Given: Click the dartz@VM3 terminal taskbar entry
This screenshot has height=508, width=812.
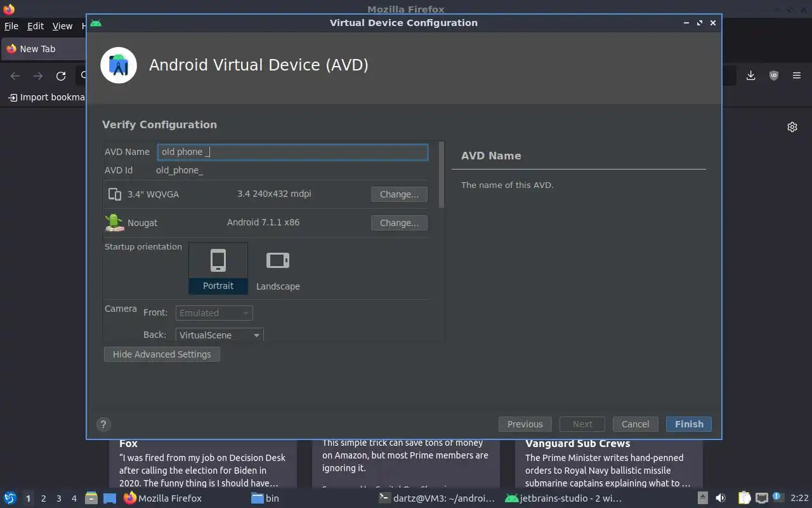Looking at the screenshot, I should tap(436, 498).
